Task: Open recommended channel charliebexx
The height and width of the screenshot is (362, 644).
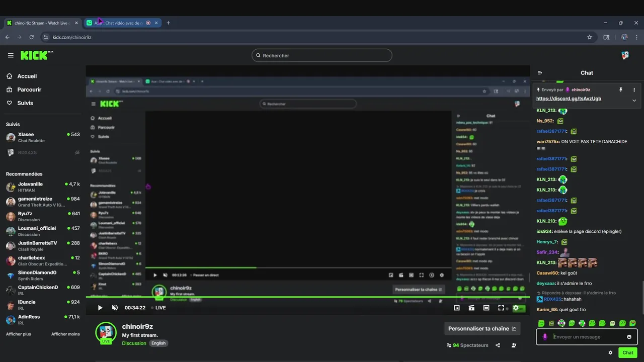Action: [x=43, y=260]
